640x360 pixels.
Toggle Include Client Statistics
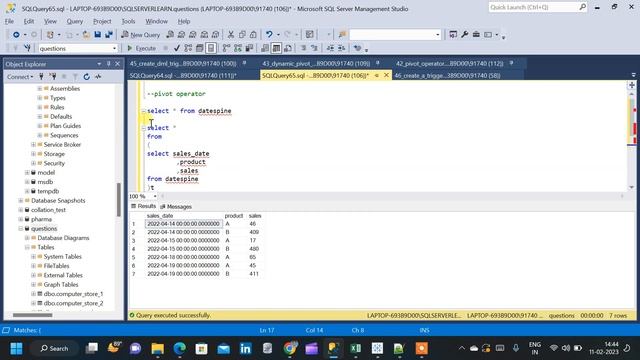click(249, 48)
